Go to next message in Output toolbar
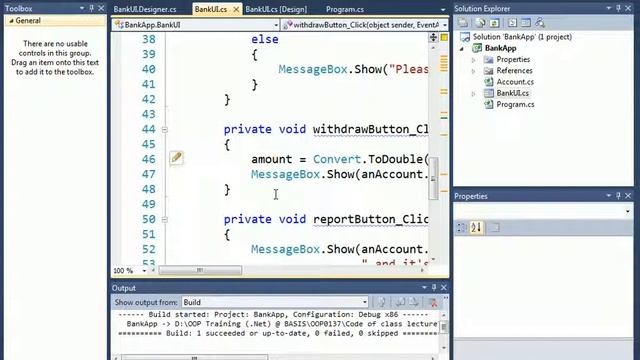 click(414, 302)
